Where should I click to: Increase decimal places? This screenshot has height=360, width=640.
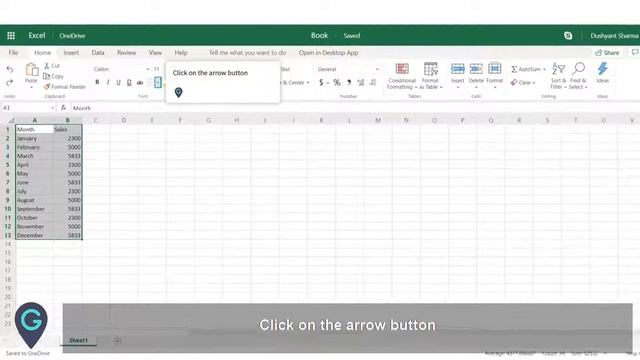(x=361, y=82)
